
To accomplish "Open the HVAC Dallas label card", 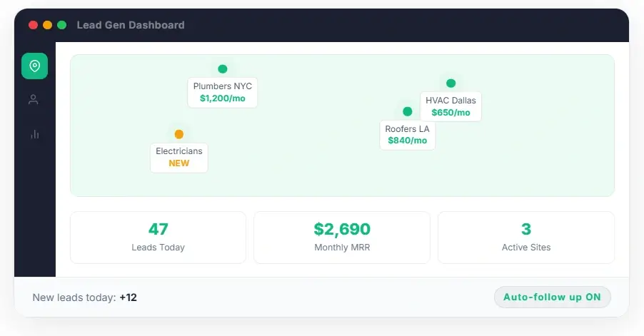I will coord(451,106).
